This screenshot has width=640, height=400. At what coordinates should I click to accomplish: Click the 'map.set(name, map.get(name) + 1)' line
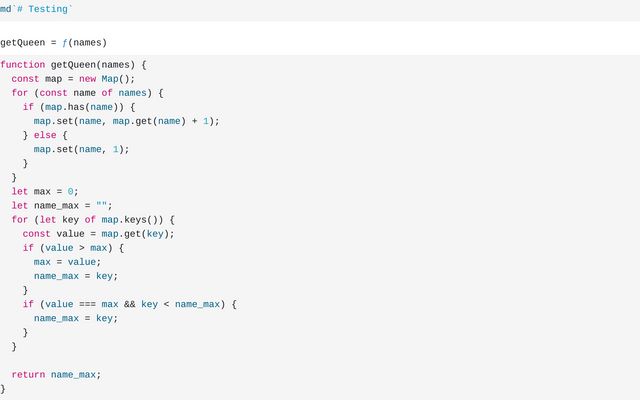[x=126, y=121]
